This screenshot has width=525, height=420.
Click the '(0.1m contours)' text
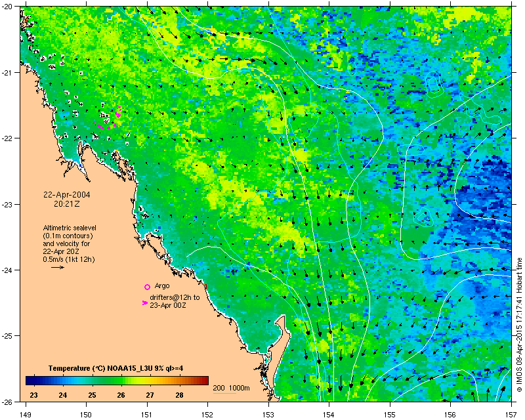pos(68,236)
